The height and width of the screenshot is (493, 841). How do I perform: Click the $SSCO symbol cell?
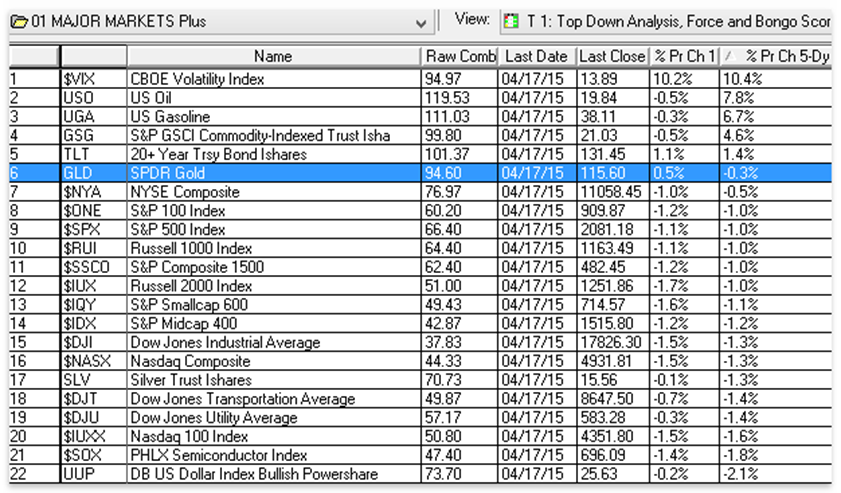(x=94, y=267)
